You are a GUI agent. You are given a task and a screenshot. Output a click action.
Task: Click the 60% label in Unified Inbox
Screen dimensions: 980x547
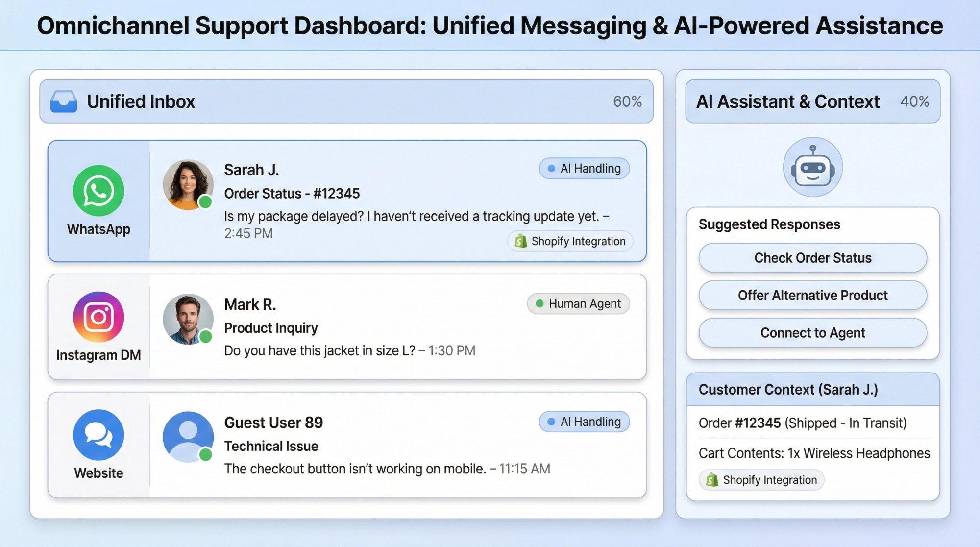coord(627,101)
